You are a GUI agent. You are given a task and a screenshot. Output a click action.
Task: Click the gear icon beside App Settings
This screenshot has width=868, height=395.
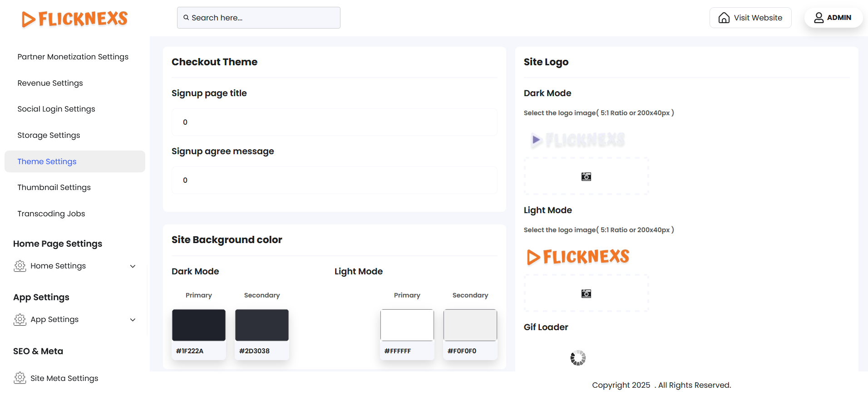click(x=20, y=319)
